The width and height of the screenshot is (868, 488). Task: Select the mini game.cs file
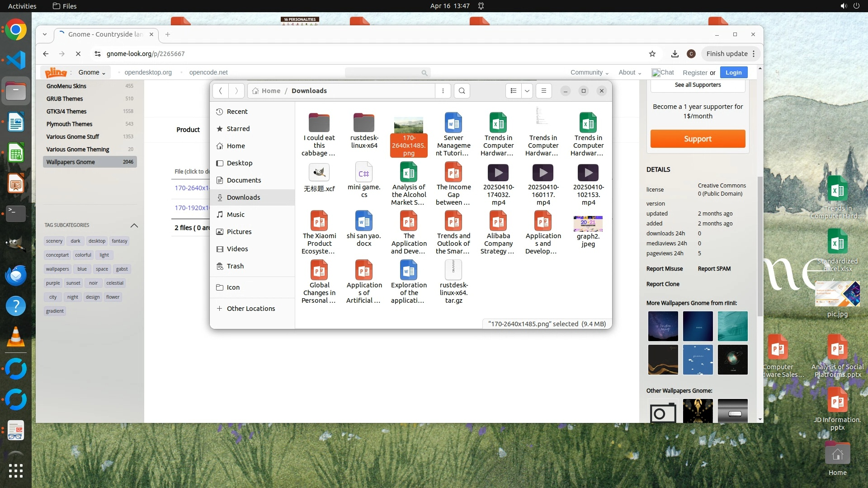[x=364, y=173]
